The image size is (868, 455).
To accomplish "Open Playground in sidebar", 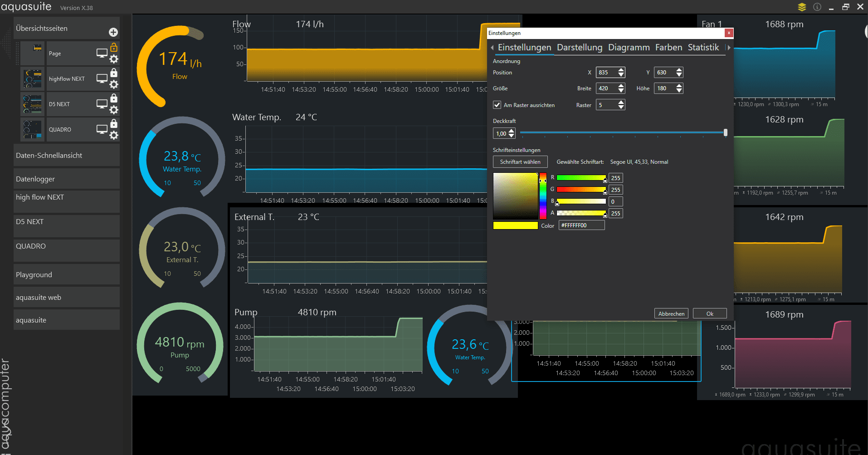I will 67,274.
